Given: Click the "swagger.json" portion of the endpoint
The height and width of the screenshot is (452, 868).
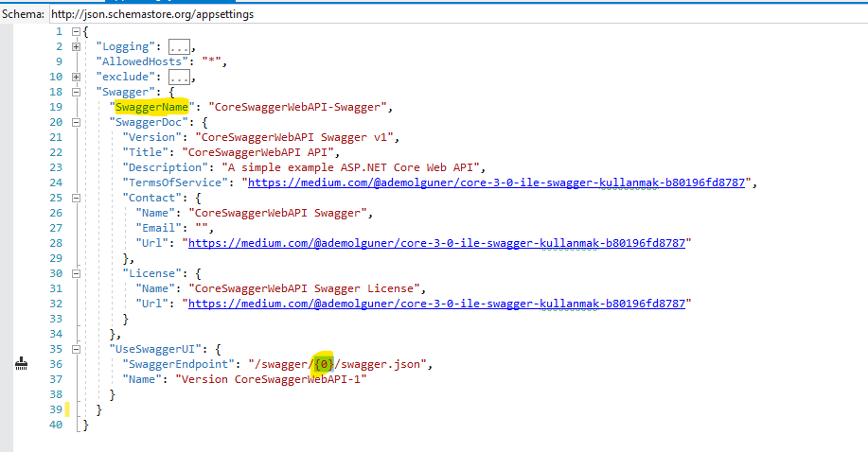Looking at the screenshot, I should (381, 364).
